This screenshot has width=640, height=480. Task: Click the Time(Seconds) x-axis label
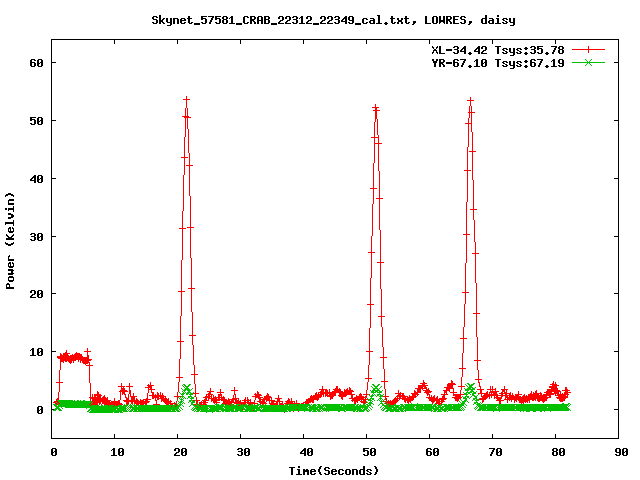click(x=334, y=471)
